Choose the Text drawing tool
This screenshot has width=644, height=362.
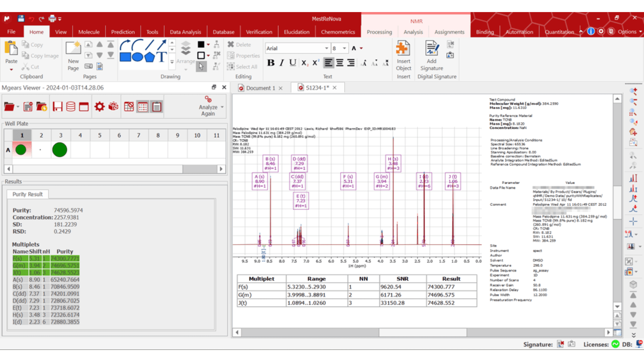[x=162, y=56]
